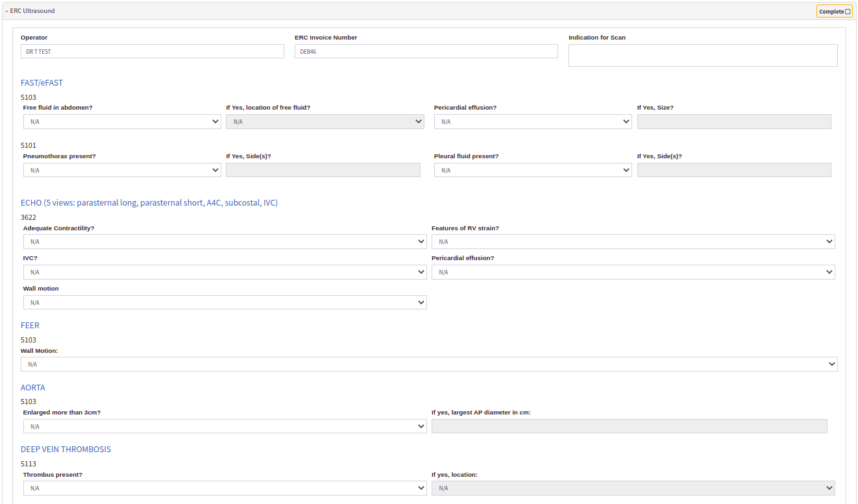Edit the ERC Invoice Number field
This screenshot has height=504, width=858.
[x=426, y=51]
